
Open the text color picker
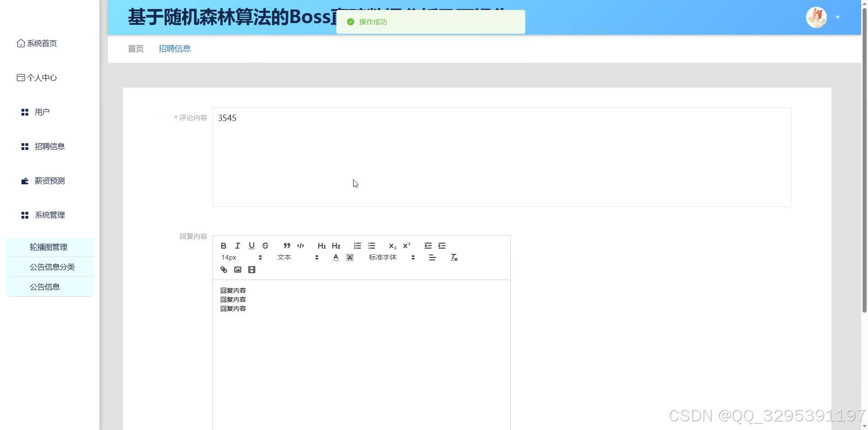336,257
